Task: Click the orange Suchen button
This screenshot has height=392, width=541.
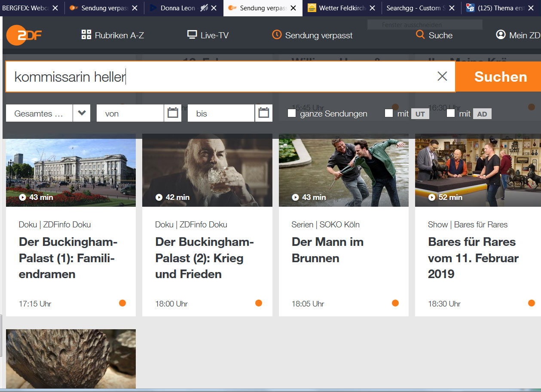Action: [x=498, y=77]
